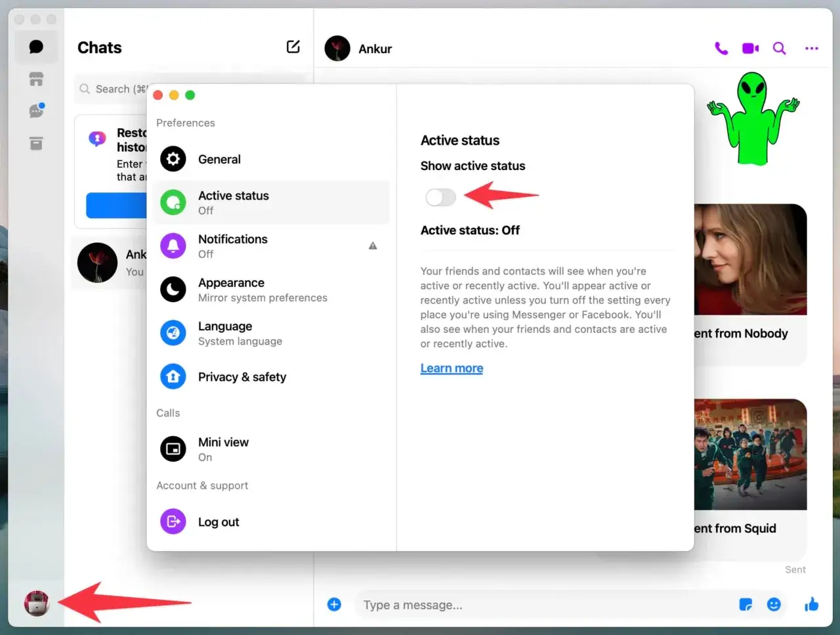Open the Marketplace storefront icon
The image size is (840, 635).
click(x=36, y=79)
